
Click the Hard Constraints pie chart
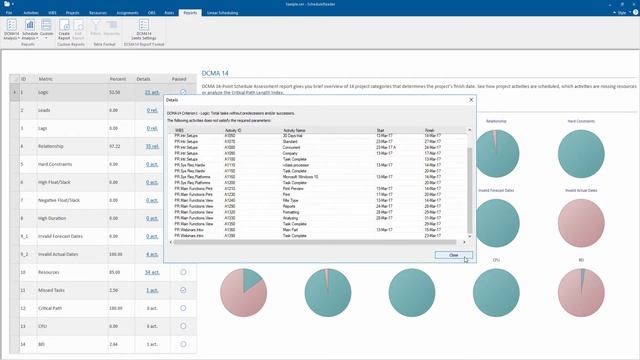pyautogui.click(x=581, y=153)
